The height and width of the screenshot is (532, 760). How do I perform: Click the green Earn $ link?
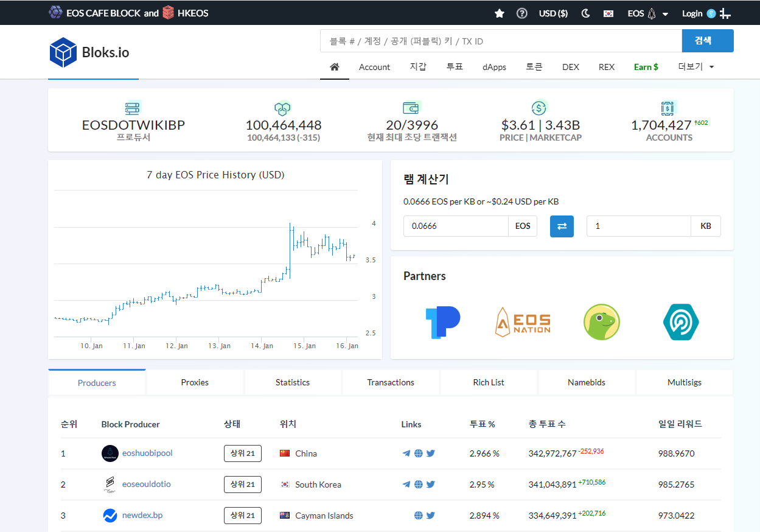click(646, 67)
